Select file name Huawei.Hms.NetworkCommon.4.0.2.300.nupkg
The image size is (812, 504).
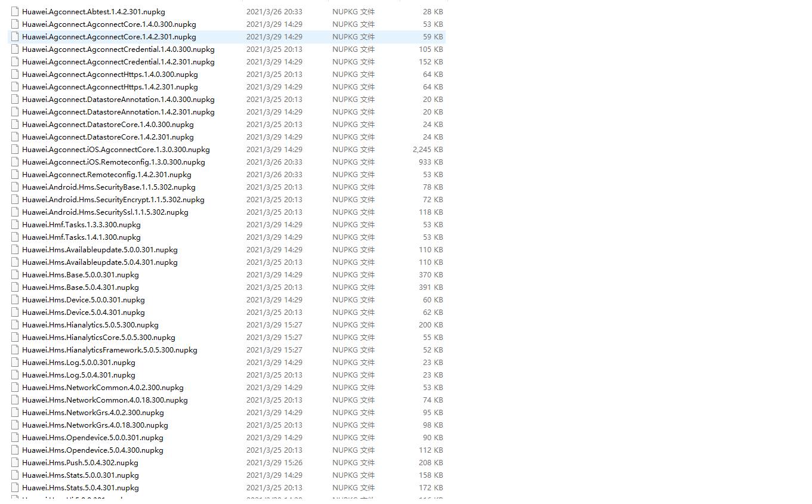pos(103,387)
